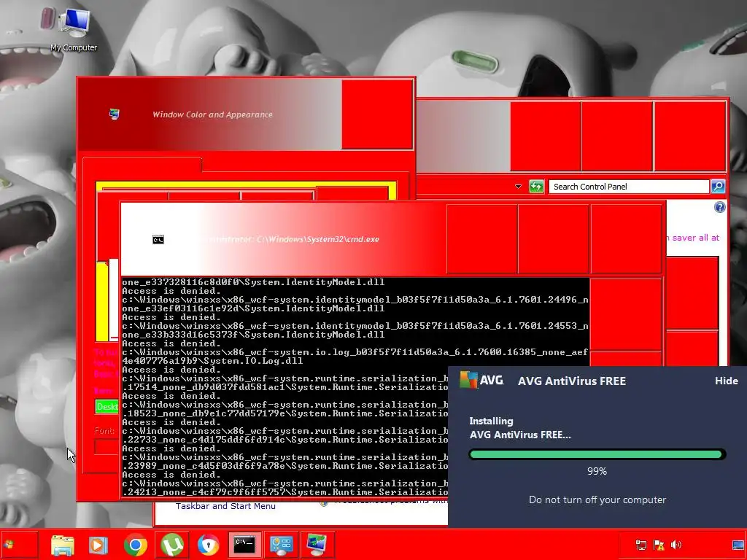Open the keyhole shield app on taskbar
Viewport: 747px width, 560px height.
coord(208,545)
